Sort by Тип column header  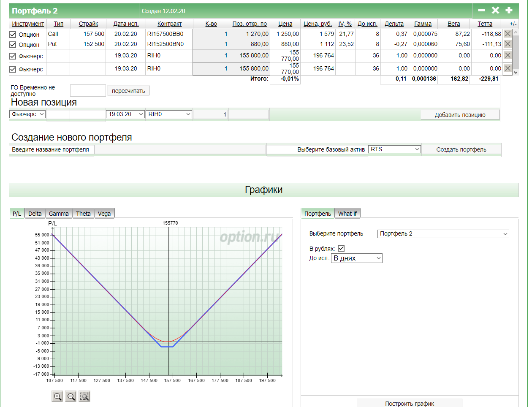[x=59, y=24]
